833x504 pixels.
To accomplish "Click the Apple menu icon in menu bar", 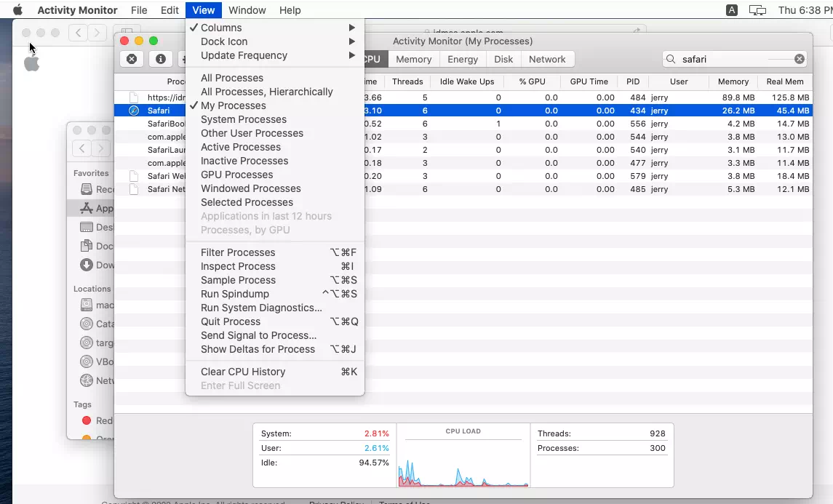I will pyautogui.click(x=17, y=10).
